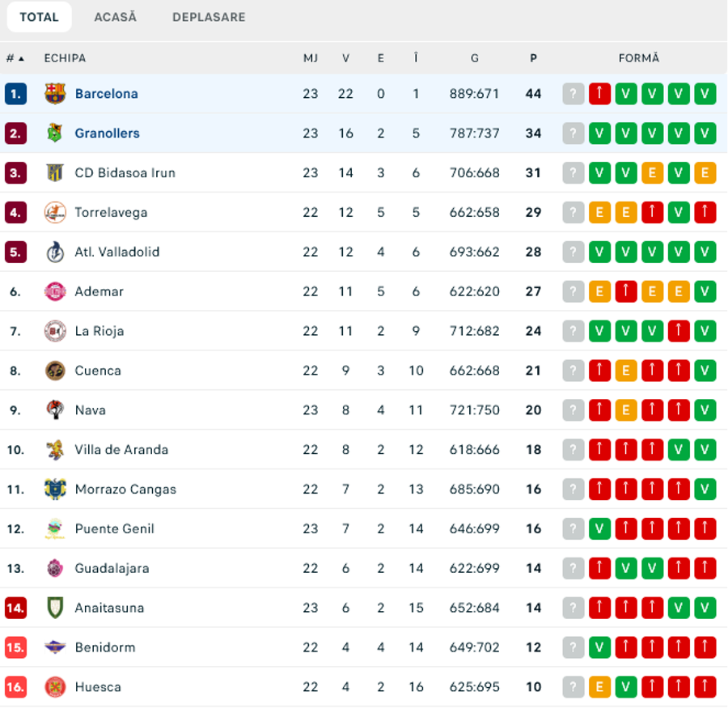728x717 pixels.
Task: Click the Morrazo Cangas team crest
Action: [55, 489]
